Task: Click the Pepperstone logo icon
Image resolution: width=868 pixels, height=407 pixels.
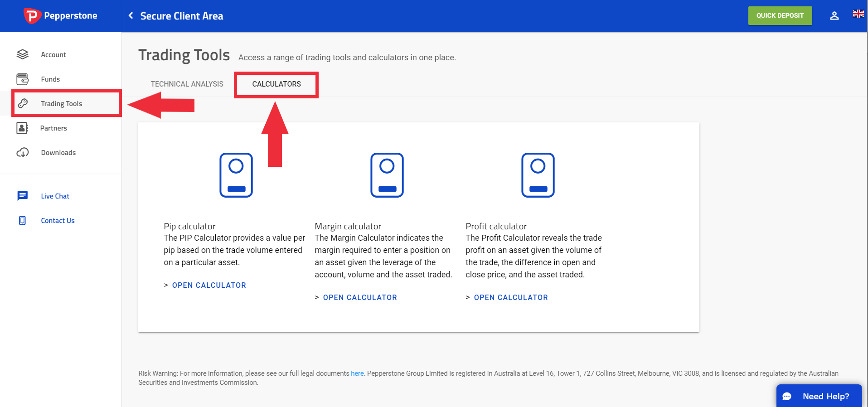Action: [x=32, y=16]
